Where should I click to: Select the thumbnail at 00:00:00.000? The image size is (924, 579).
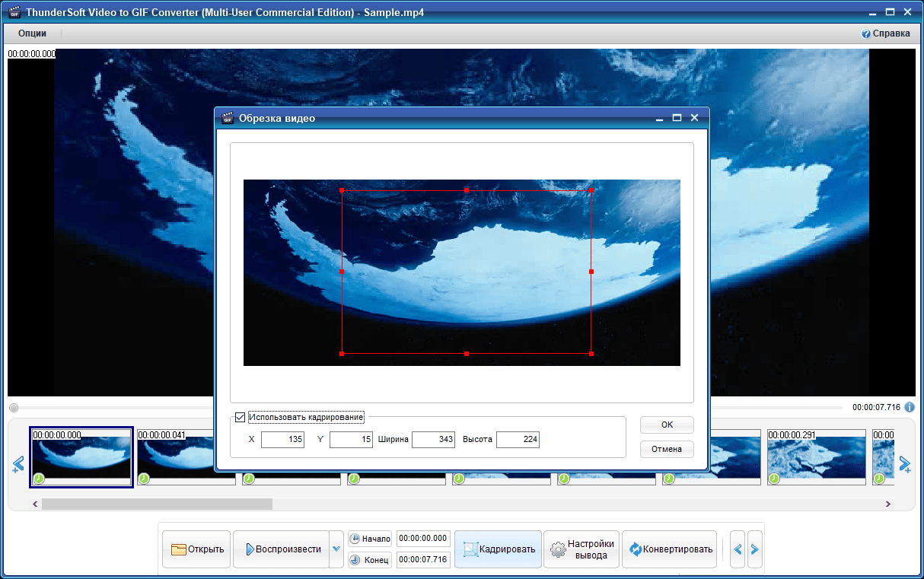[x=81, y=457]
